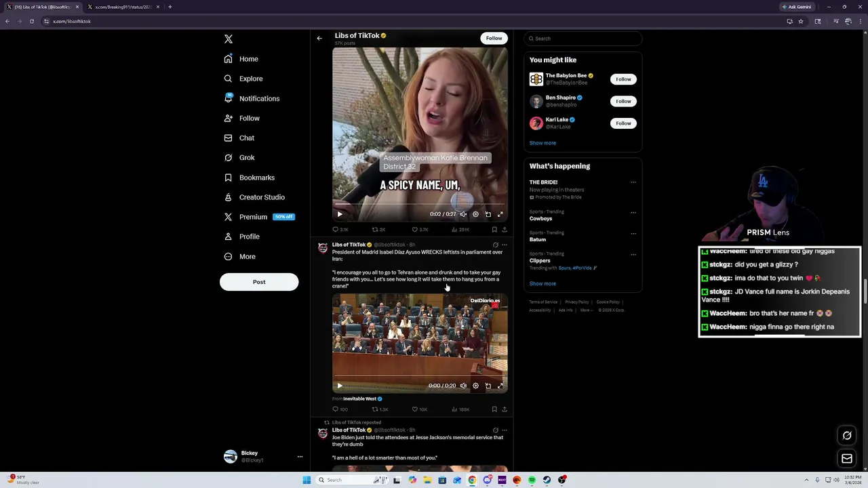Reply to the Madrid post with 100 replies
The width and height of the screenshot is (868, 488).
[x=340, y=409]
